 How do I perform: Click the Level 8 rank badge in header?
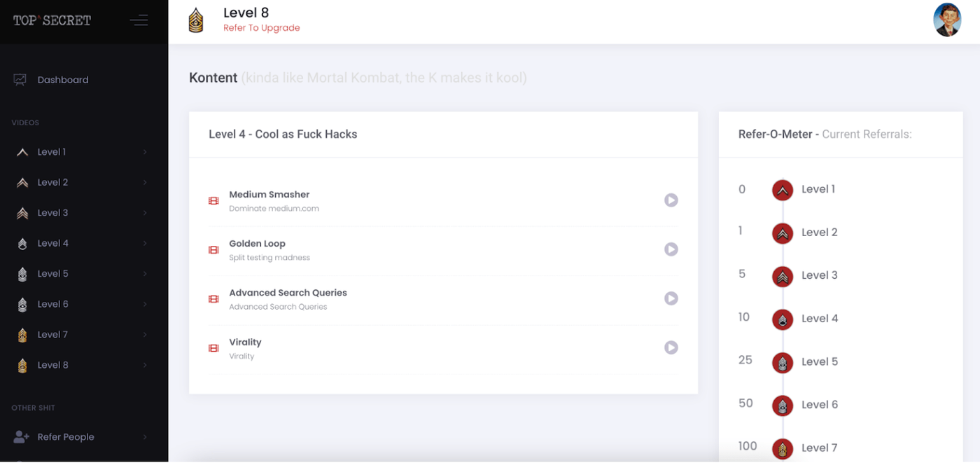click(196, 20)
